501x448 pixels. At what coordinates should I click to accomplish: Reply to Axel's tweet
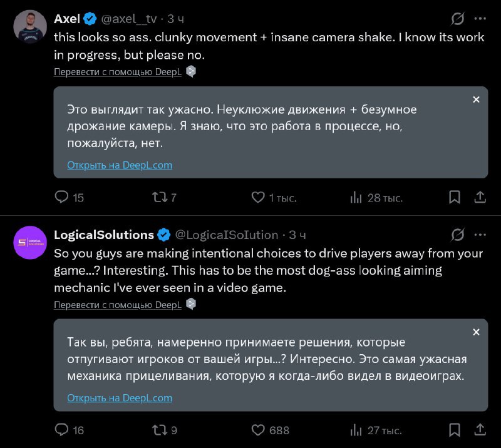point(62,198)
